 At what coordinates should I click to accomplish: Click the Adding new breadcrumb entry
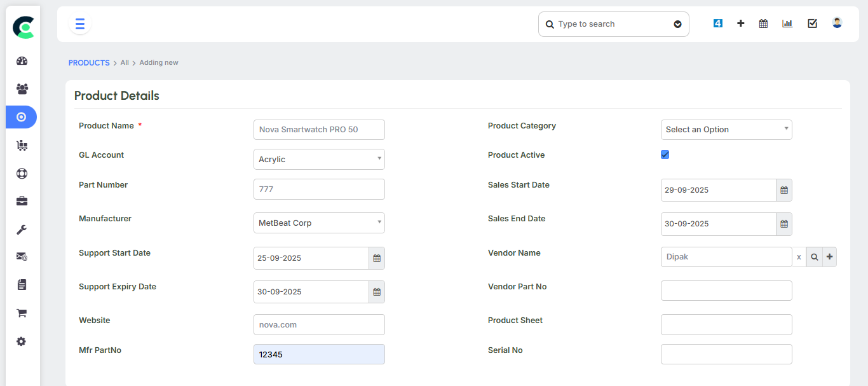click(158, 62)
